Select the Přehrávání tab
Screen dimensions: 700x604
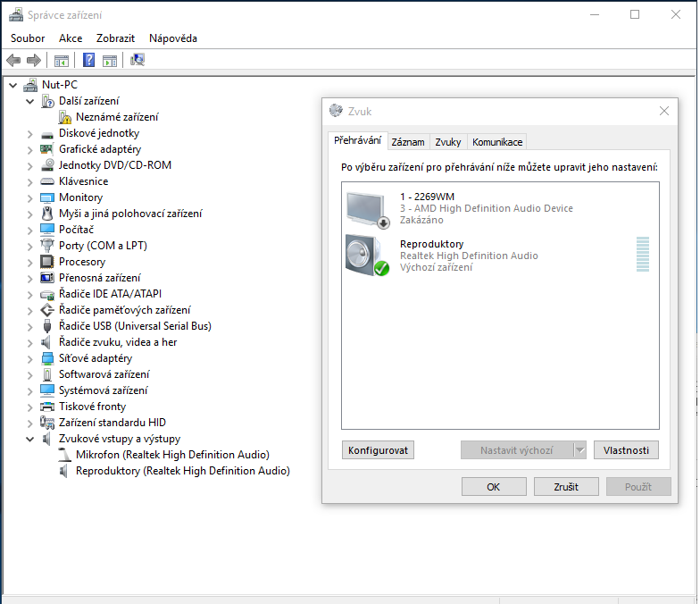click(x=357, y=140)
